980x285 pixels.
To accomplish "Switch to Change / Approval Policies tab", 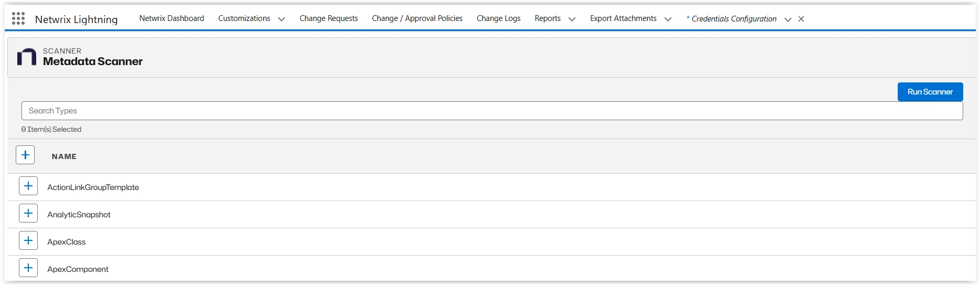I will point(417,18).
